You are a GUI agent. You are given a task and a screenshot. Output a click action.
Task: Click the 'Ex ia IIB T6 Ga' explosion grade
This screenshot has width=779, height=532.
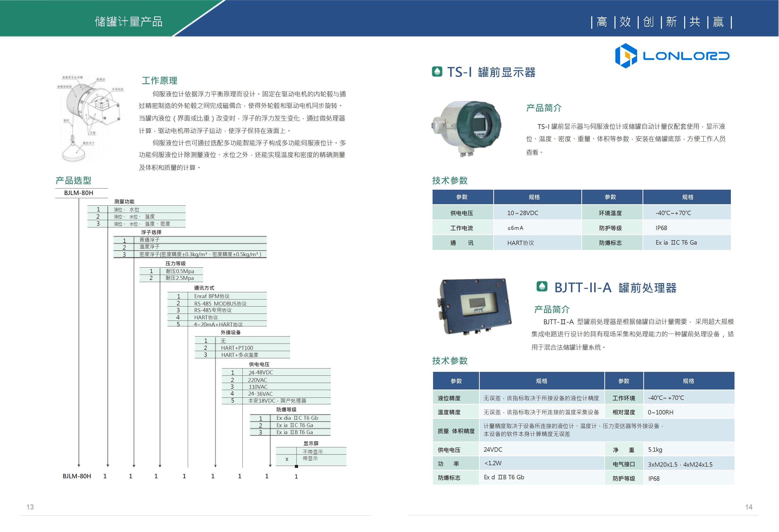point(290,432)
